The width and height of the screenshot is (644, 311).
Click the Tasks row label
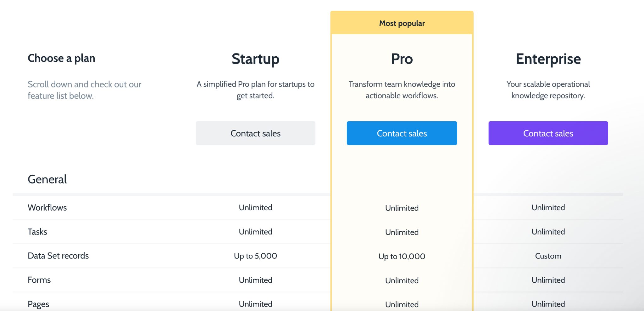[x=37, y=232]
